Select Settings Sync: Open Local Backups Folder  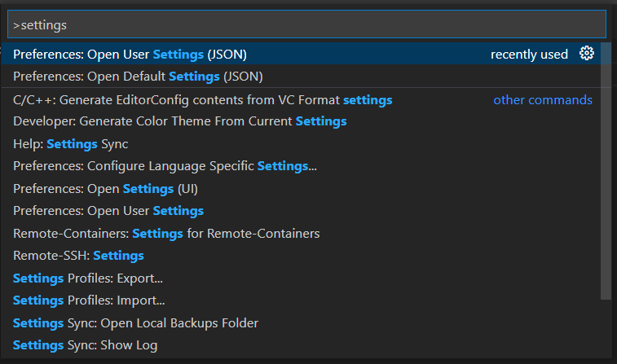click(x=135, y=323)
